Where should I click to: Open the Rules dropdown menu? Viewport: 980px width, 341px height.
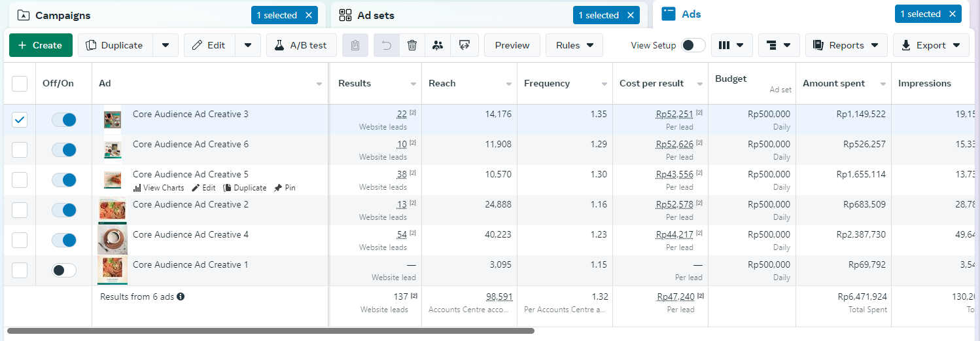(x=574, y=45)
